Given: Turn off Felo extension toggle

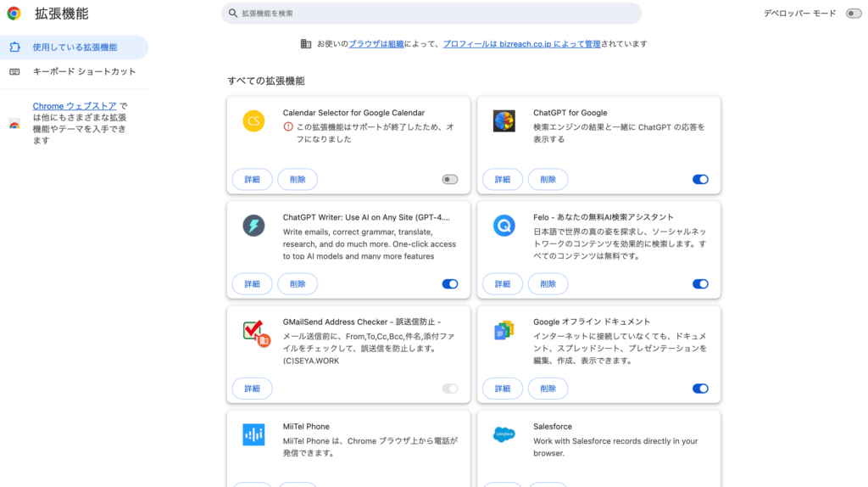Looking at the screenshot, I should (700, 284).
